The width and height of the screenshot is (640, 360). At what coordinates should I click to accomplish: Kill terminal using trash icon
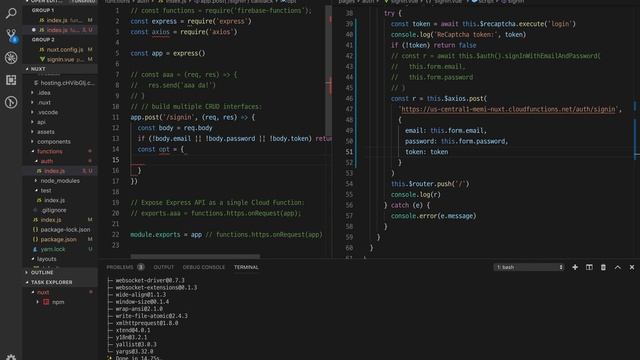[x=603, y=267]
